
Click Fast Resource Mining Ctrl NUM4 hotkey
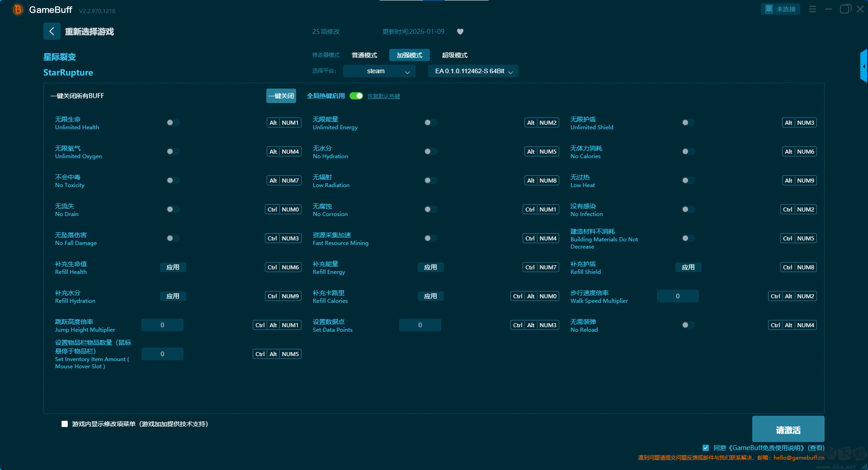[x=541, y=238]
